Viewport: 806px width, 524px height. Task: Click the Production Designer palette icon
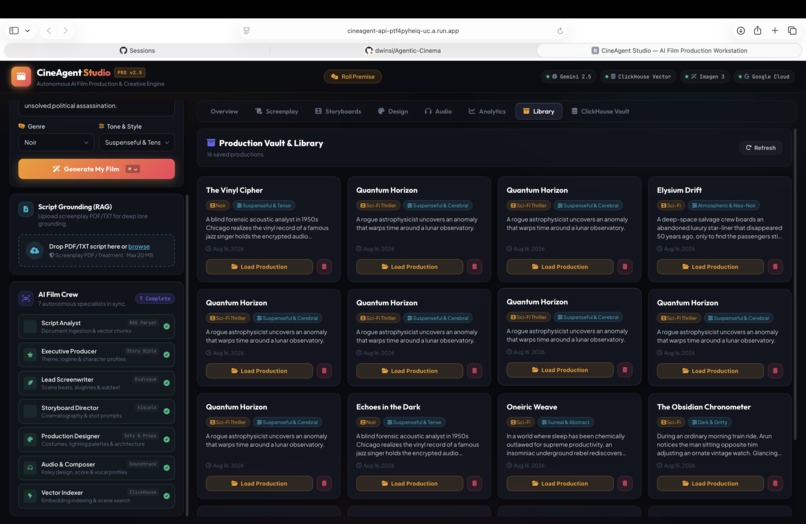pyautogui.click(x=30, y=440)
